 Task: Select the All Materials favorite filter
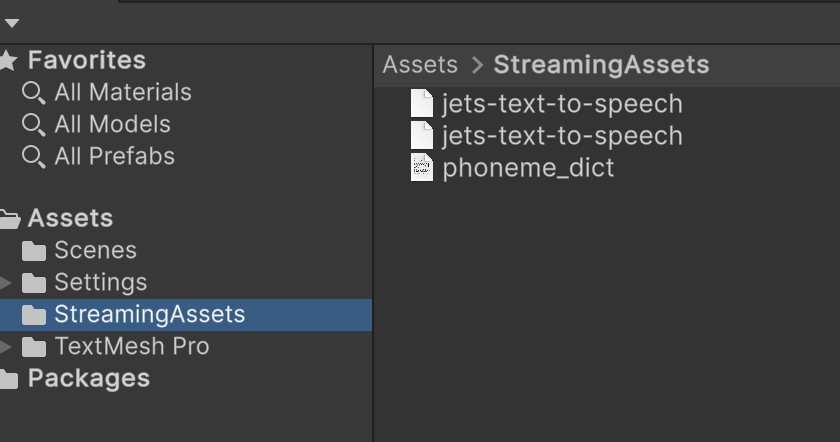tap(123, 93)
